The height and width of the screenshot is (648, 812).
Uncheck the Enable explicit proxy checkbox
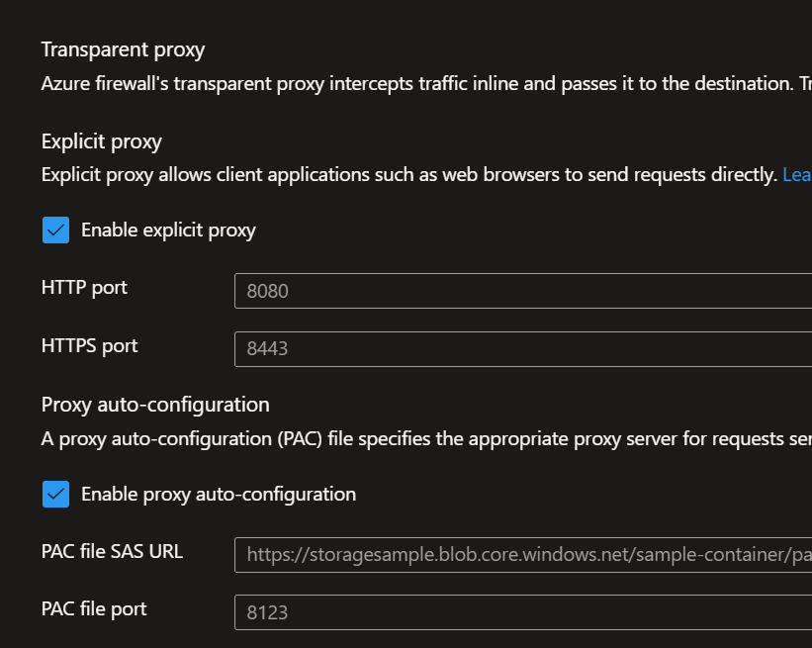[55, 231]
